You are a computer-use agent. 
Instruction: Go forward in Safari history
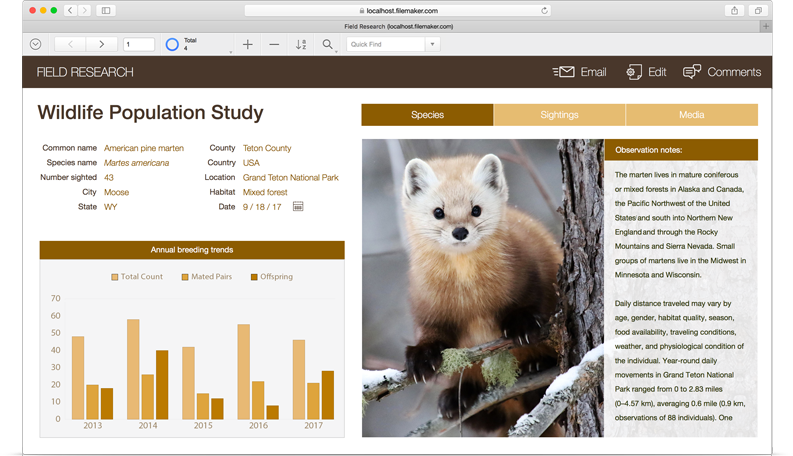(x=84, y=10)
